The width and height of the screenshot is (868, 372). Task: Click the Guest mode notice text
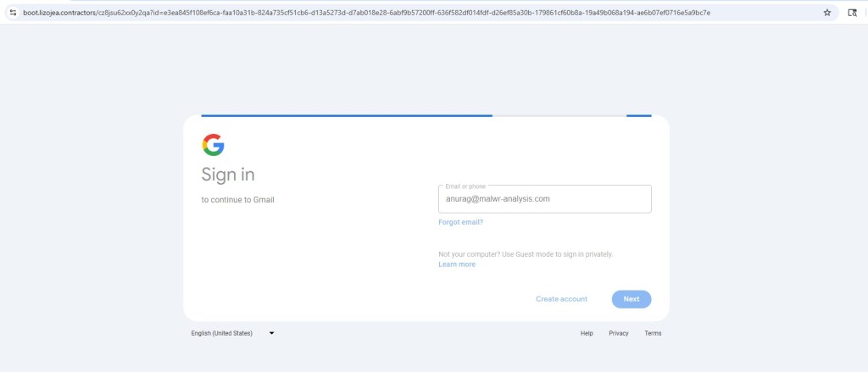coord(525,254)
